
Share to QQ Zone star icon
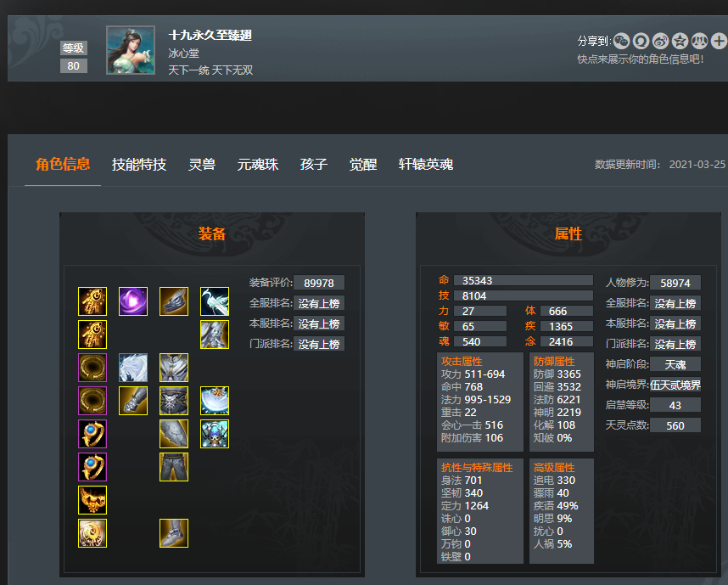(680, 42)
